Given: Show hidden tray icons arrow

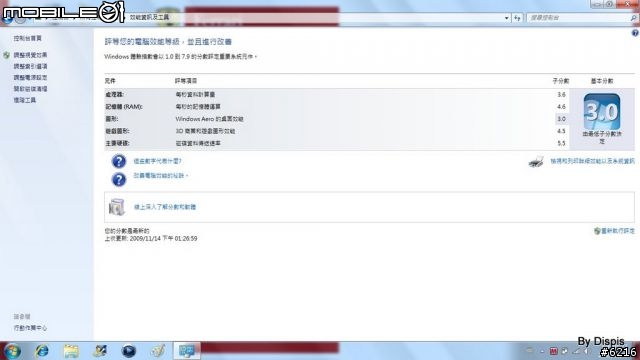Looking at the screenshot, I should [542, 351].
